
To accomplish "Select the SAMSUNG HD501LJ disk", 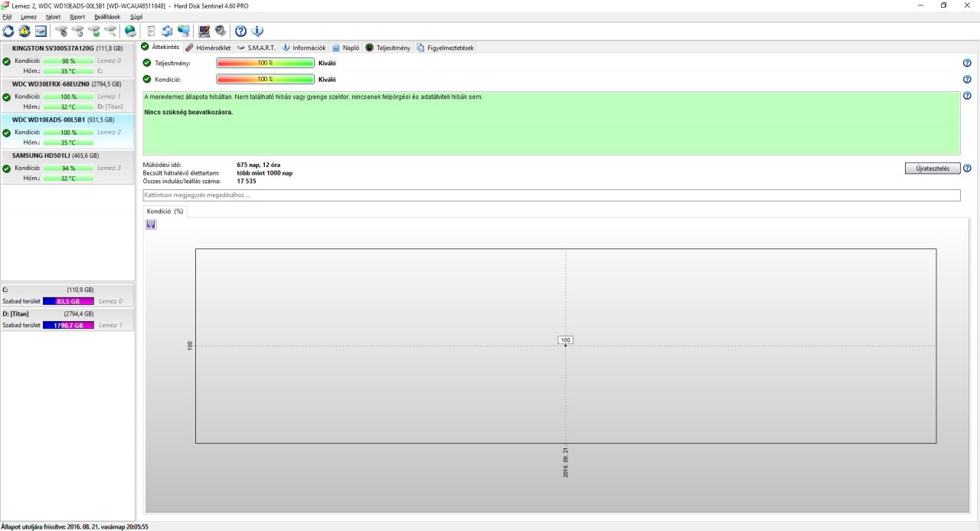I will 67,166.
